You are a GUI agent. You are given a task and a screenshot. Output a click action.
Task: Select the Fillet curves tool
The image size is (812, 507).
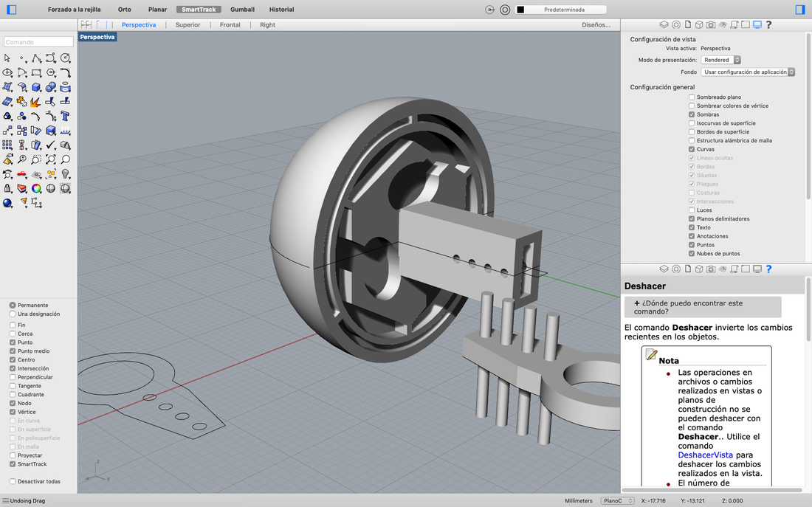(65, 72)
